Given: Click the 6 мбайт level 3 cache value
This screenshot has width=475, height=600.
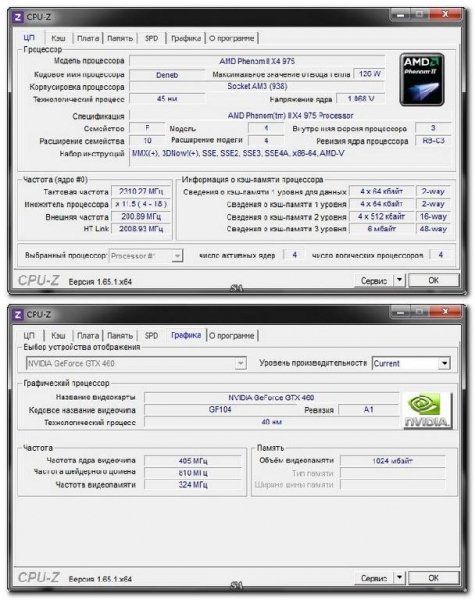Looking at the screenshot, I should click(381, 229).
